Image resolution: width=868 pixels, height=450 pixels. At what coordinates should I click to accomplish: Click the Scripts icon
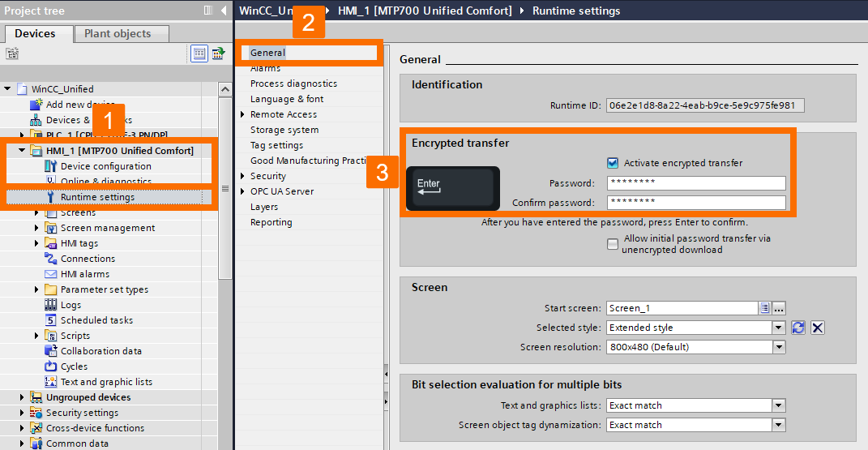[x=50, y=336]
